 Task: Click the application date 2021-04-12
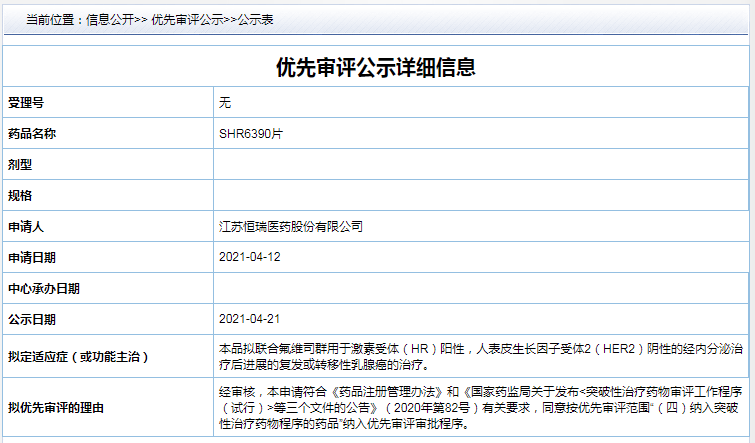click(249, 257)
